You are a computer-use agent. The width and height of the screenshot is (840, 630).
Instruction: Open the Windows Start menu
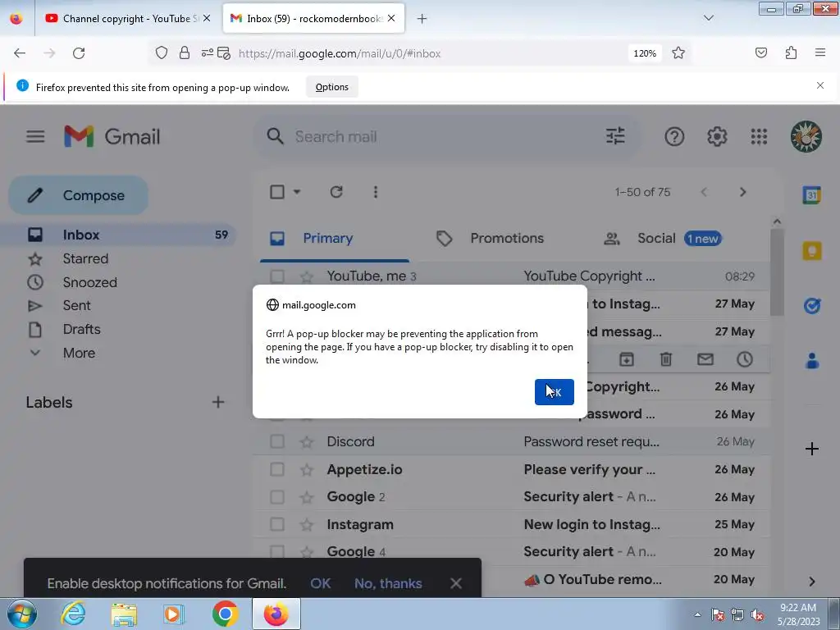(x=21, y=614)
